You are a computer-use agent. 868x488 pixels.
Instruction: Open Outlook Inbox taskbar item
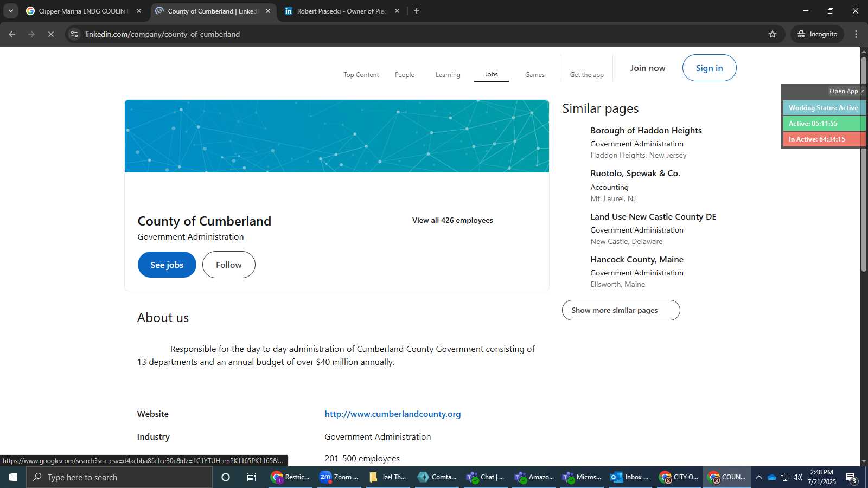point(630,477)
